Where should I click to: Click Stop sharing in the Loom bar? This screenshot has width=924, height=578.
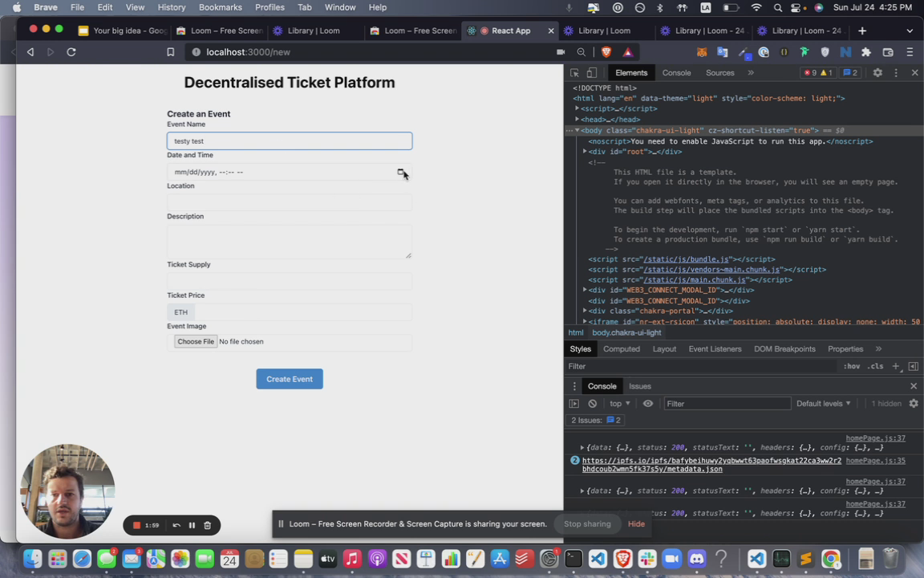coord(587,523)
